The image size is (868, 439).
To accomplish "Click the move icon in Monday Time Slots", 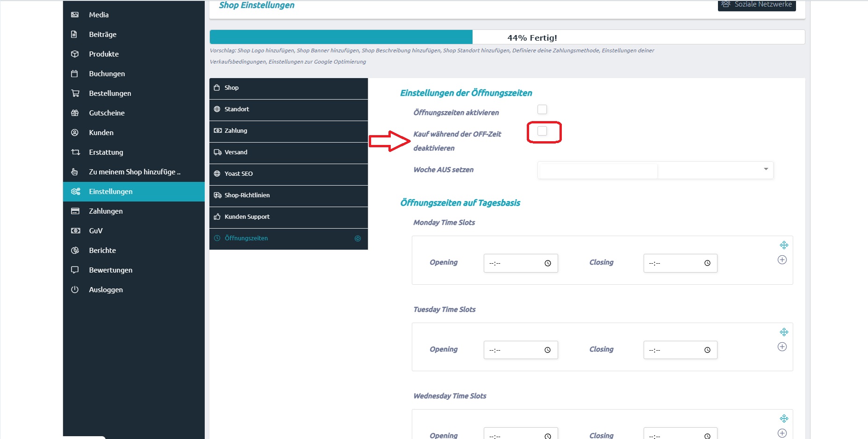I will [784, 245].
